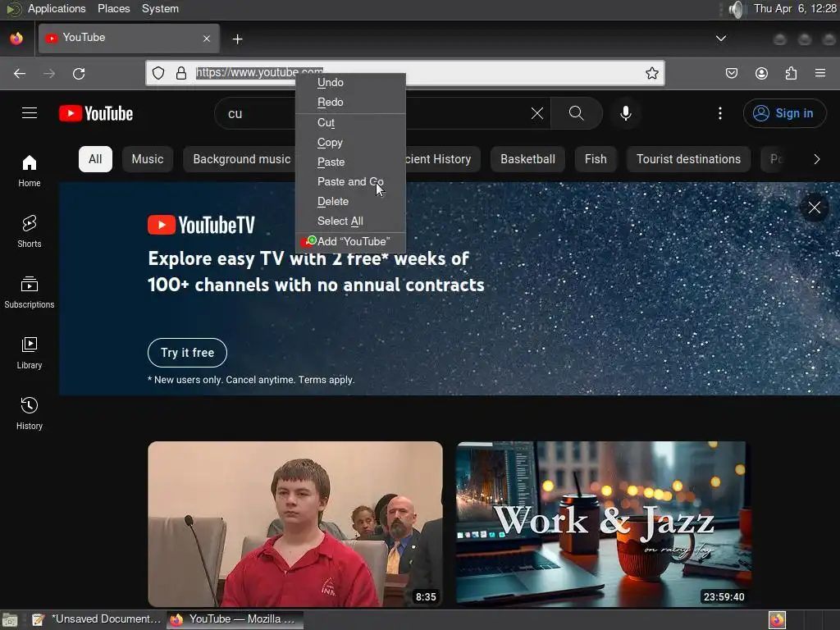Image resolution: width=840 pixels, height=630 pixels.
Task: Open the Extensions puzzle icon
Action: coord(791,73)
